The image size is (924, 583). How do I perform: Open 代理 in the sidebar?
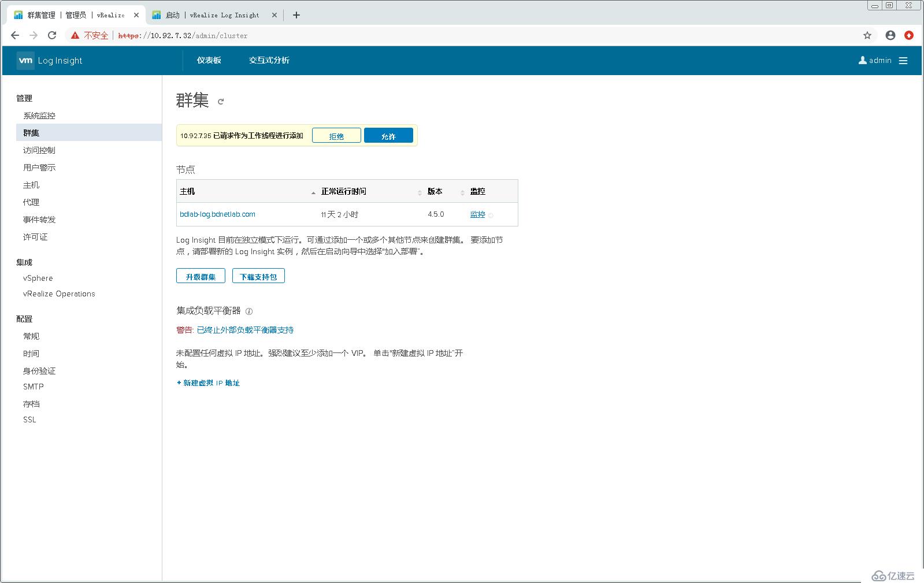pos(31,202)
